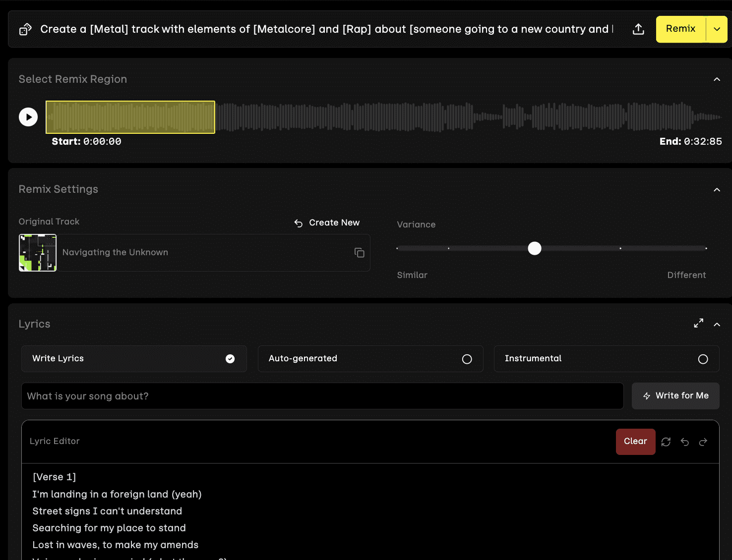Clear the Lyric Editor contents

[x=635, y=442]
